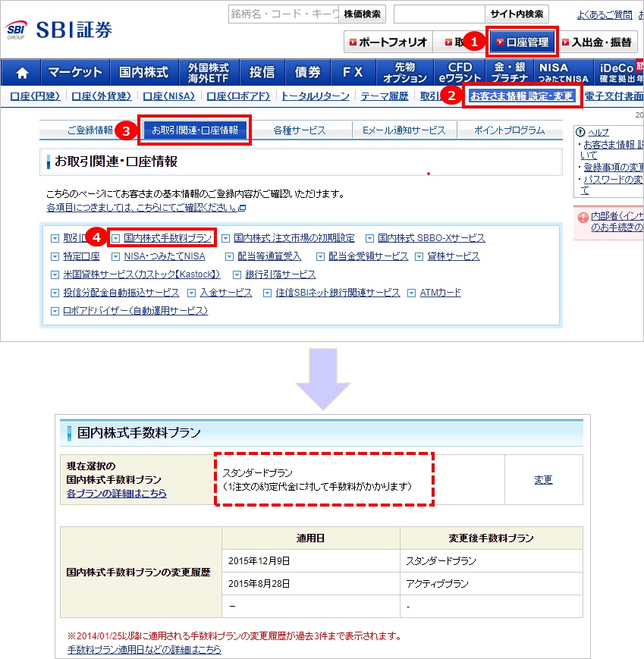
Task: Click arrow icon beside 米国貸株サービス
Action: [55, 275]
